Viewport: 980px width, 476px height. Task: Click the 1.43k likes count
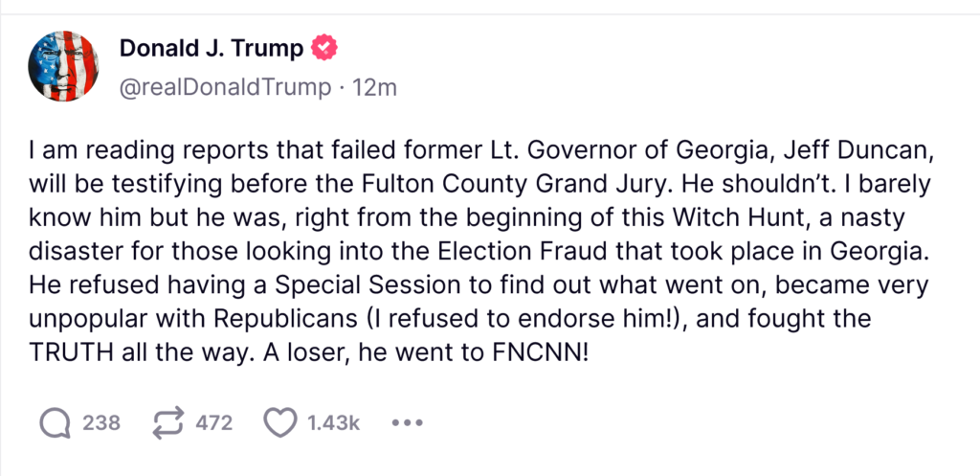(x=333, y=422)
